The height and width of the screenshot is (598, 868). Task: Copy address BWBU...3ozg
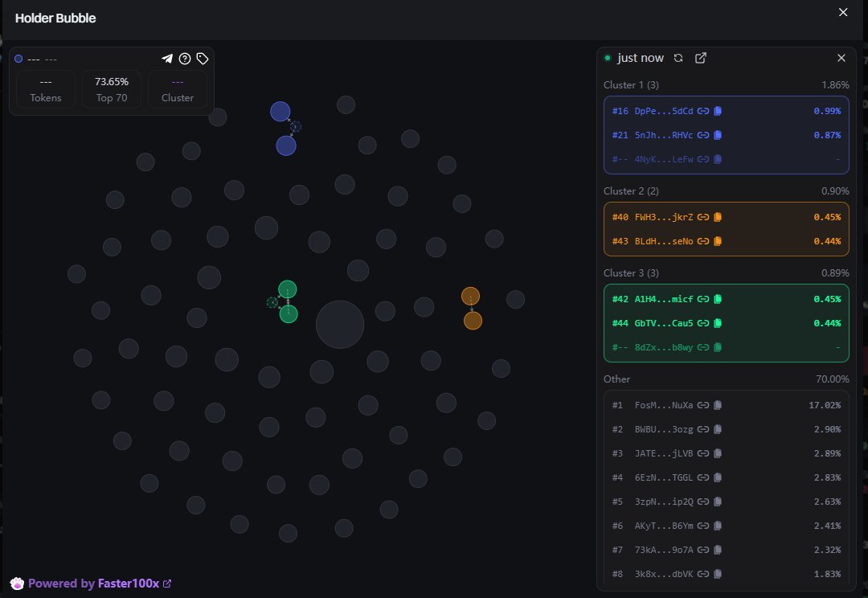point(718,430)
